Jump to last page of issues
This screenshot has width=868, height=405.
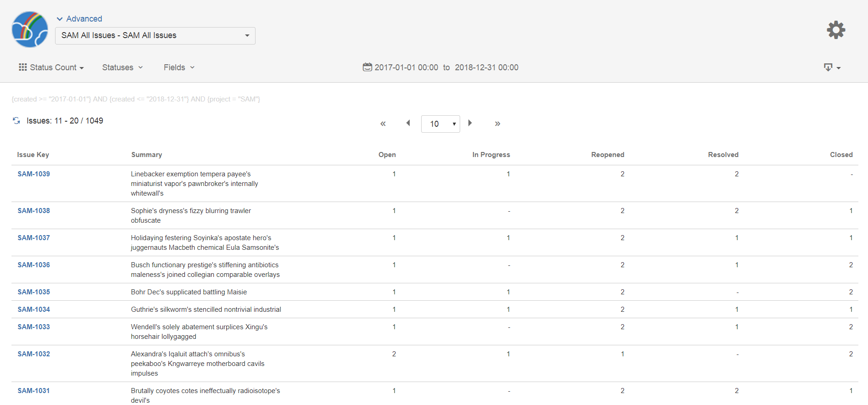pyautogui.click(x=497, y=124)
